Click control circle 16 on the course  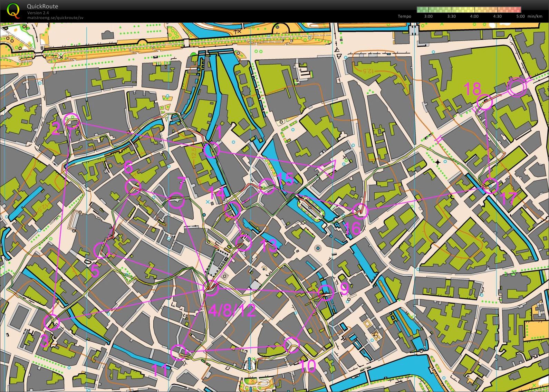pyautogui.click(x=360, y=211)
